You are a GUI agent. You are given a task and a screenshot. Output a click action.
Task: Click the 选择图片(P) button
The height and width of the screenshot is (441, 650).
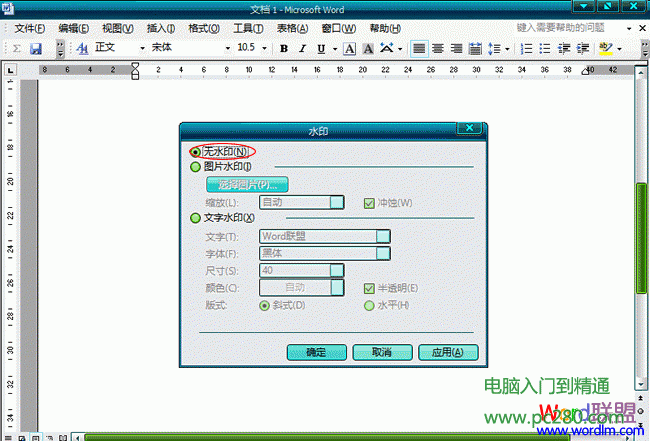pos(247,184)
